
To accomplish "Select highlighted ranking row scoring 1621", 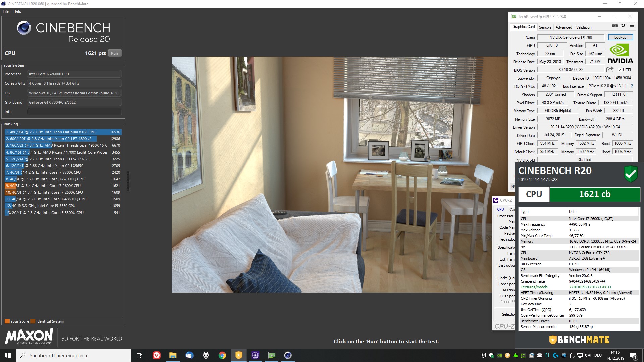I will [63, 186].
